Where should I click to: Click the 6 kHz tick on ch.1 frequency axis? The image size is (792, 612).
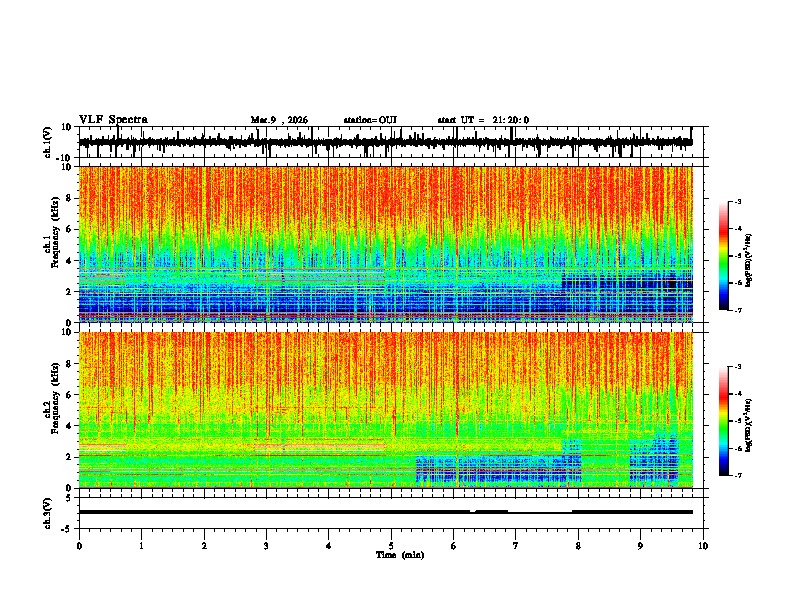70,230
